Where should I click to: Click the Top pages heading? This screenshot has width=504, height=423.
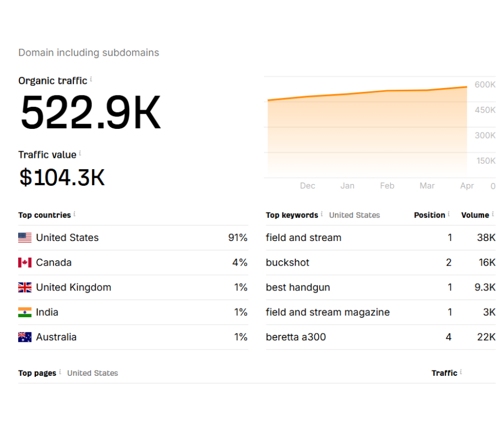point(38,373)
